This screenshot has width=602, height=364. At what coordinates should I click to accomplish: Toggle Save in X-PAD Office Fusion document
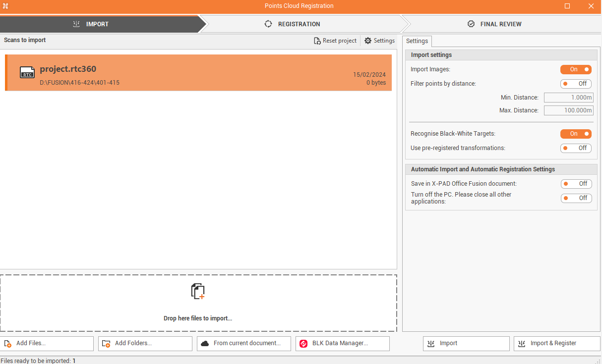pyautogui.click(x=576, y=184)
